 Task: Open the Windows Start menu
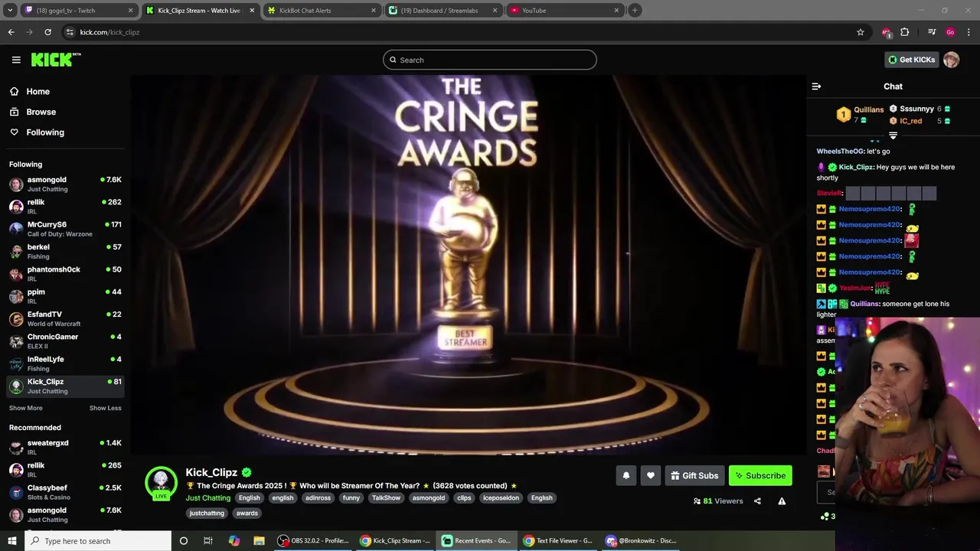click(x=12, y=541)
